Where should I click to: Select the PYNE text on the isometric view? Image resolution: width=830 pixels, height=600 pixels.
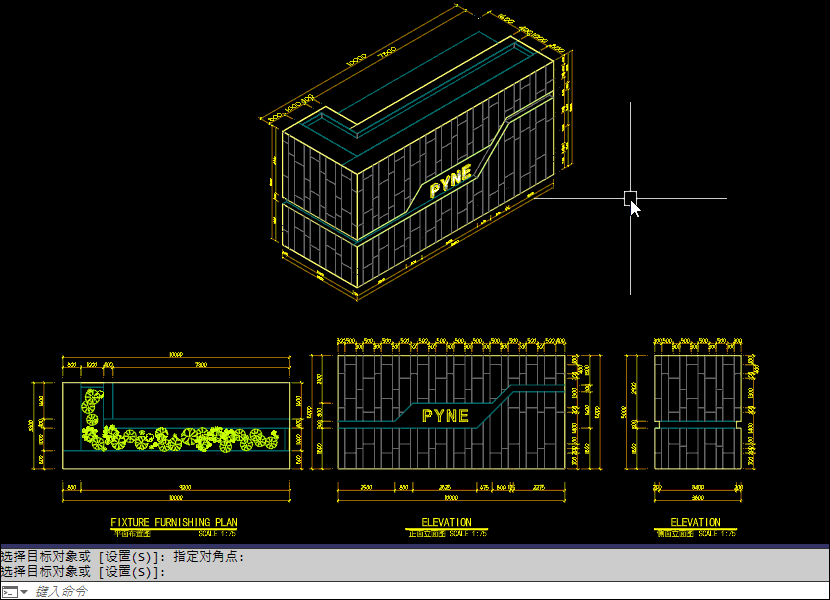(451, 183)
